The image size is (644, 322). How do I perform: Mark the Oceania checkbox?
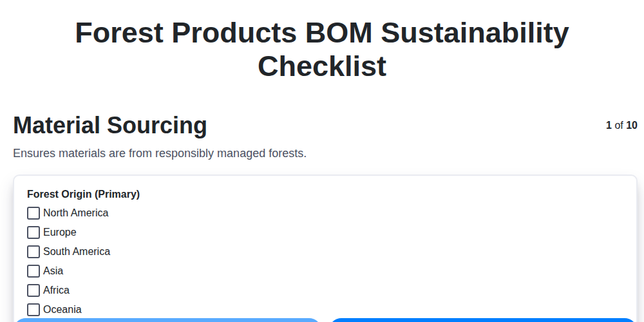click(x=33, y=310)
